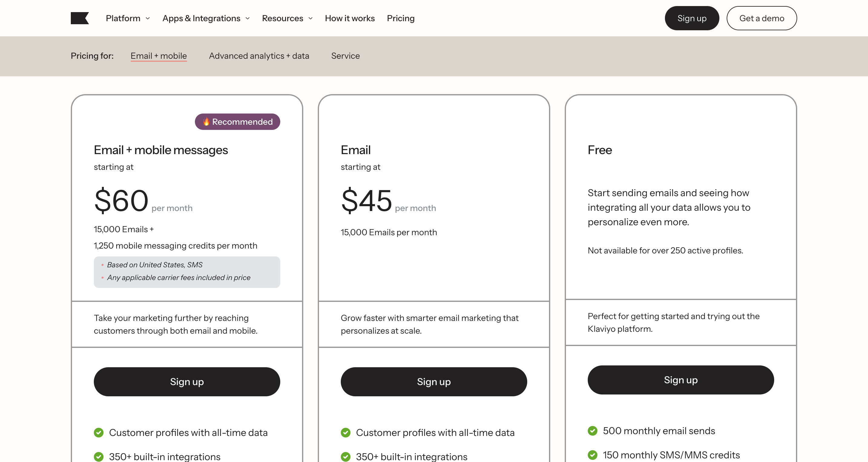Sign up for the Free plan

pos(680,380)
